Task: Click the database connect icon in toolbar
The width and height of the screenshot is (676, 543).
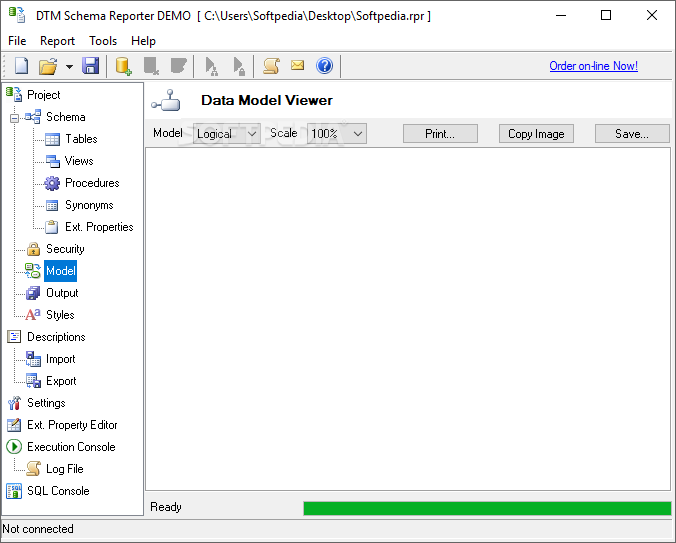Action: pos(123,66)
